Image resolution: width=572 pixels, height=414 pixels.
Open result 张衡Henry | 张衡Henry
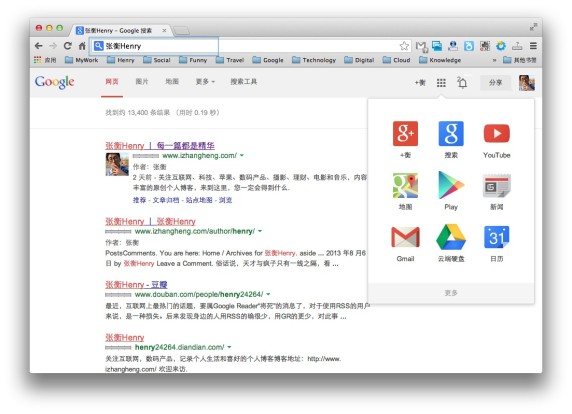click(x=150, y=221)
